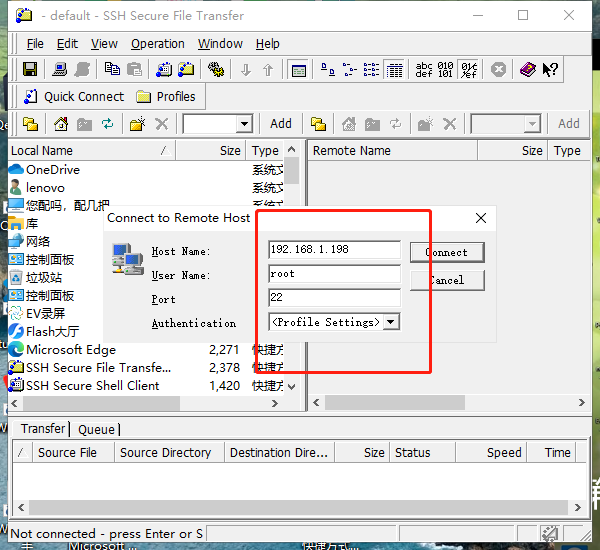Click the Disconnect toolbar icon
600x550 pixels.
[83, 70]
